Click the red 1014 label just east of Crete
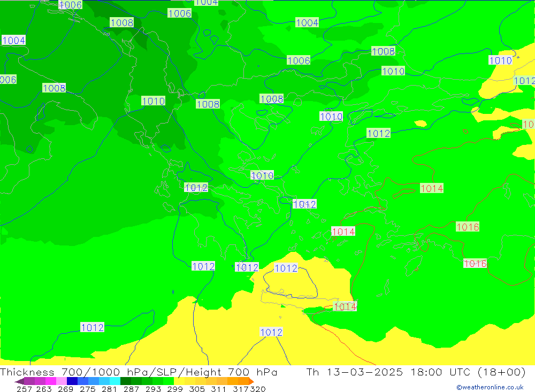 (x=345, y=306)
